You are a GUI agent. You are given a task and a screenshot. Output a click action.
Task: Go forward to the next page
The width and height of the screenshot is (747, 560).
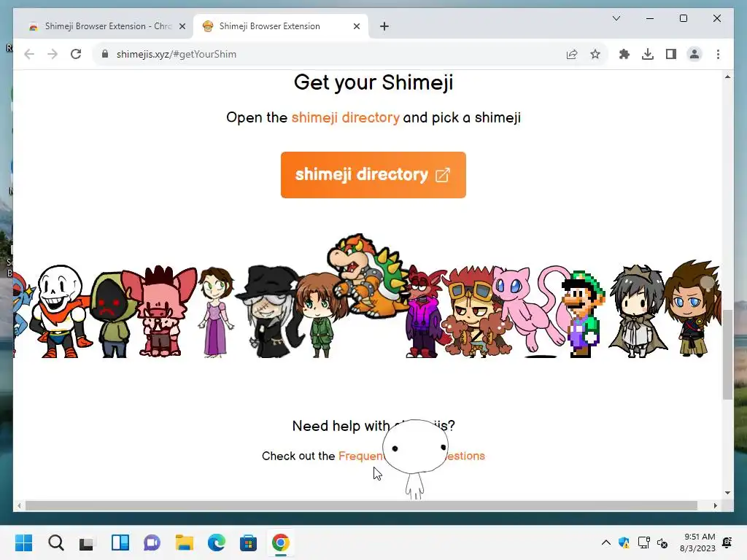coord(53,54)
